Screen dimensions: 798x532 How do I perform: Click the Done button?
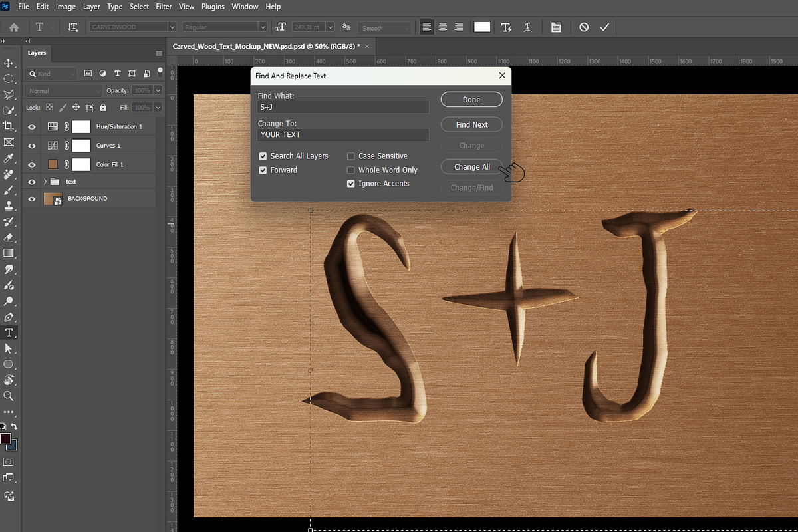coord(471,100)
